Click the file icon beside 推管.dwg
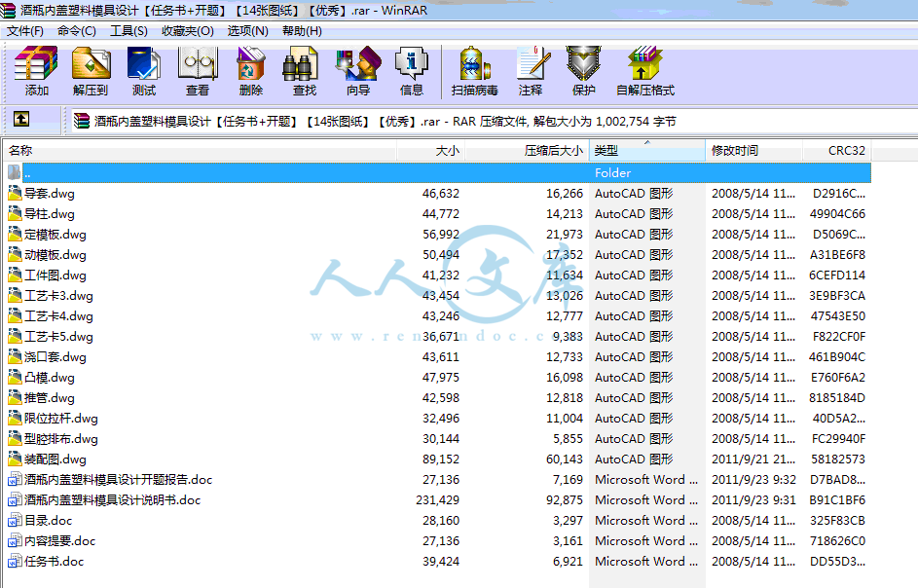 tap(15, 397)
